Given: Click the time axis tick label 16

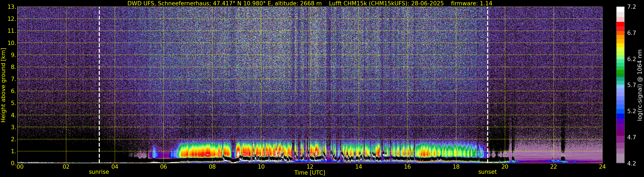Looking at the screenshot, I should [407, 167].
